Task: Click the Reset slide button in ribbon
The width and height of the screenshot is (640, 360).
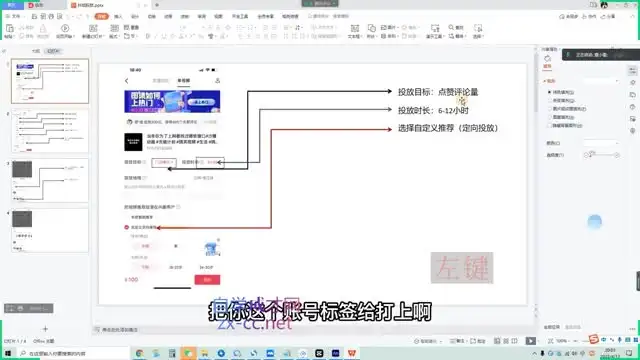Action: [131, 27]
